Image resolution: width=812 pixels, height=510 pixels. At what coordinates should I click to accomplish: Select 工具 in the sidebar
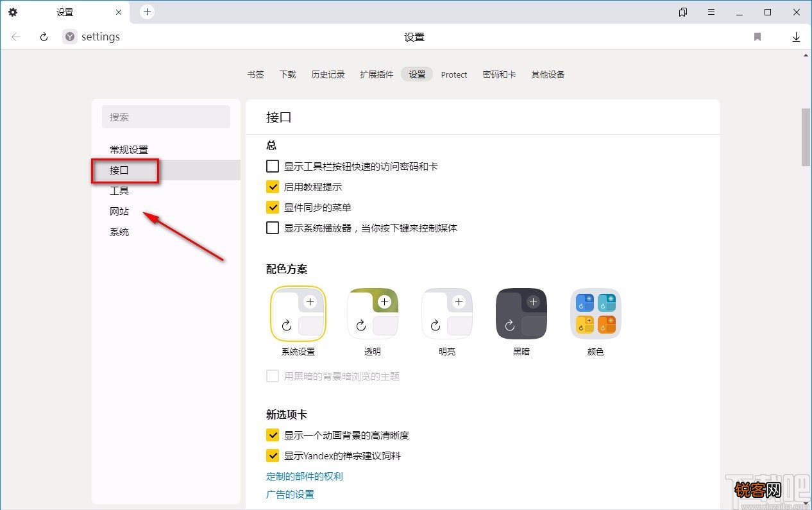coord(166,191)
